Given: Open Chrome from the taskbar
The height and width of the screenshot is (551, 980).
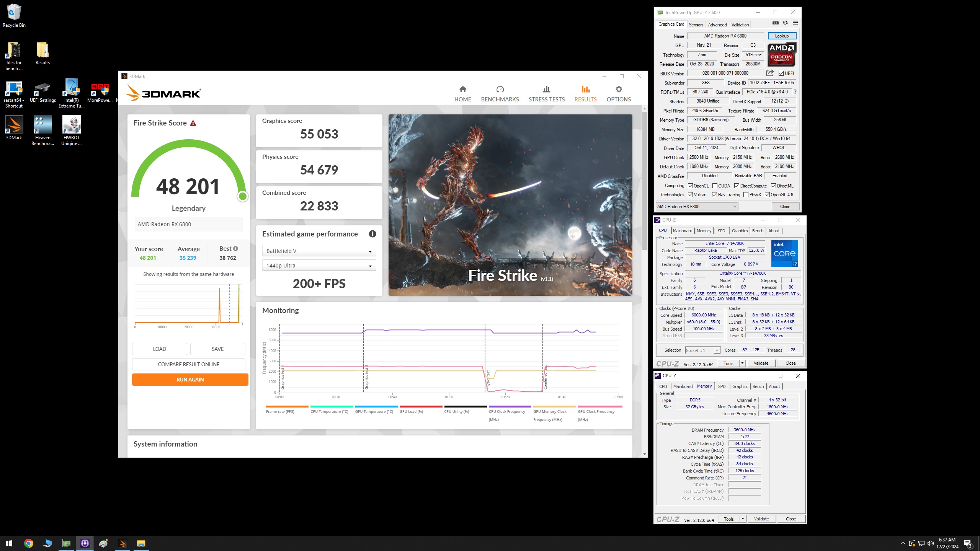Looking at the screenshot, I should (29, 543).
